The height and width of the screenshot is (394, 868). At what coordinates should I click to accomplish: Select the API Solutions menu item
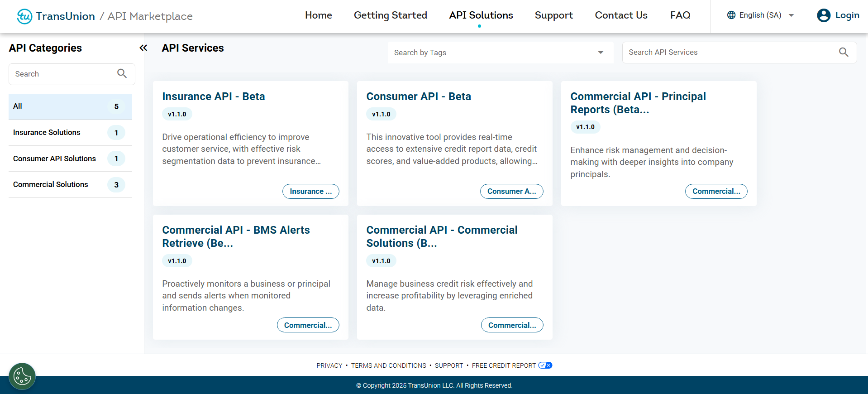tap(481, 15)
